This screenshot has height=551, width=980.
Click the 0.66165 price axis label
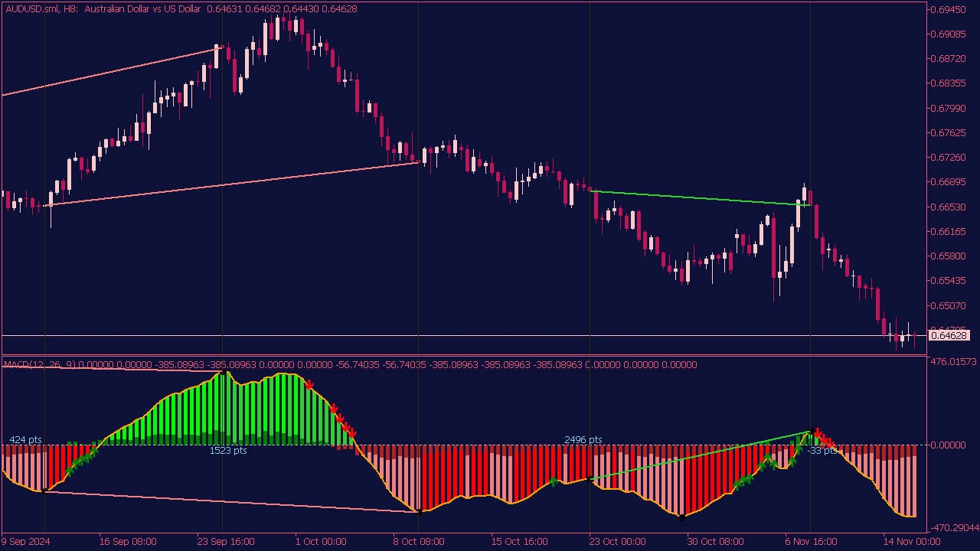948,231
